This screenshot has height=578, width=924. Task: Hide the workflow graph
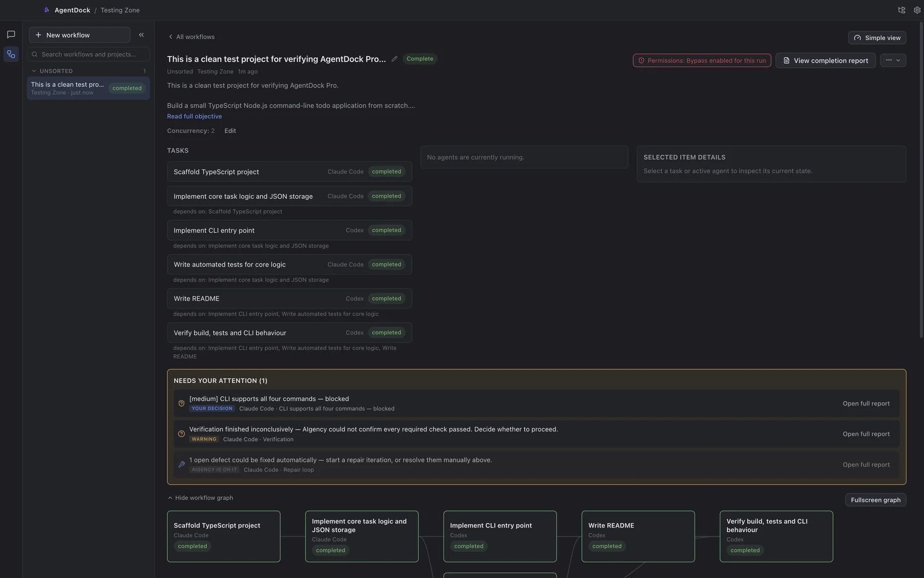coord(201,497)
